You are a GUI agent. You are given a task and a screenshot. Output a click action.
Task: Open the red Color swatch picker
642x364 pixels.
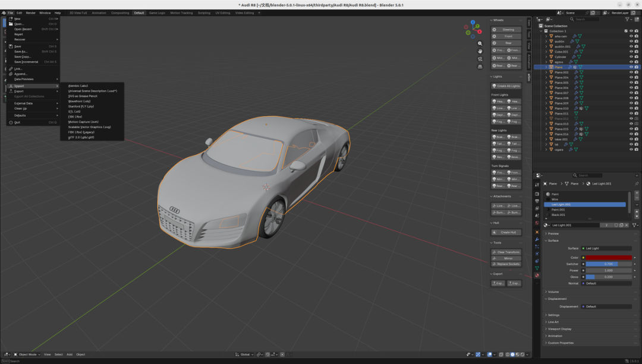pos(609,258)
